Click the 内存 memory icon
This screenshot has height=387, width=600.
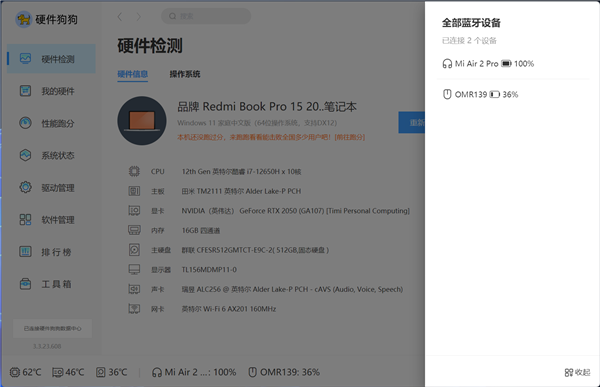pos(134,230)
